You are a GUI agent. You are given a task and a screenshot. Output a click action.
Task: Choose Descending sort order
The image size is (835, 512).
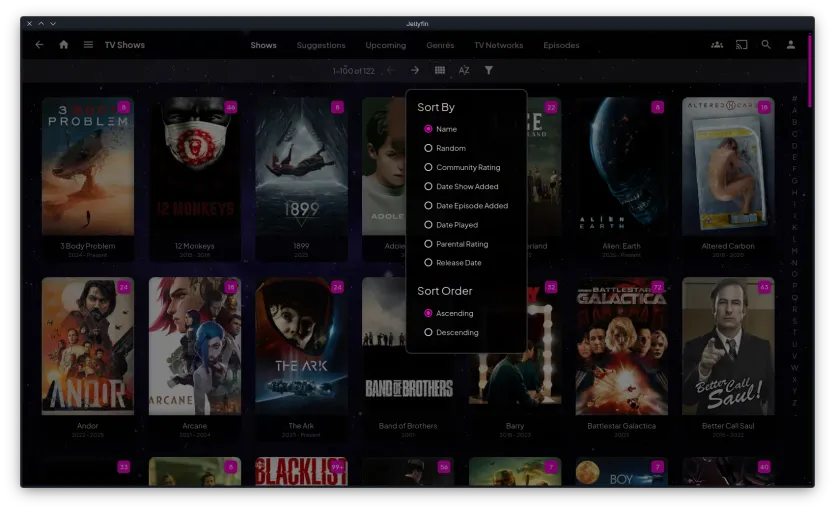point(451,332)
